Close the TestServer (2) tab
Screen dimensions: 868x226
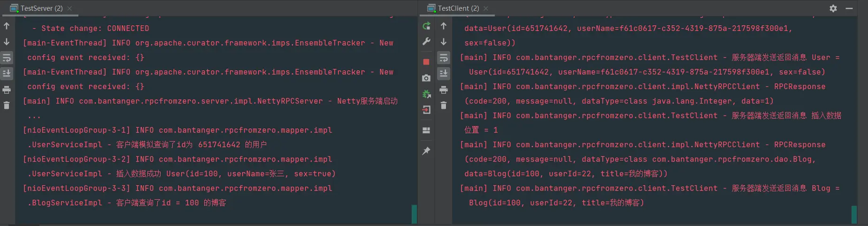(69, 8)
